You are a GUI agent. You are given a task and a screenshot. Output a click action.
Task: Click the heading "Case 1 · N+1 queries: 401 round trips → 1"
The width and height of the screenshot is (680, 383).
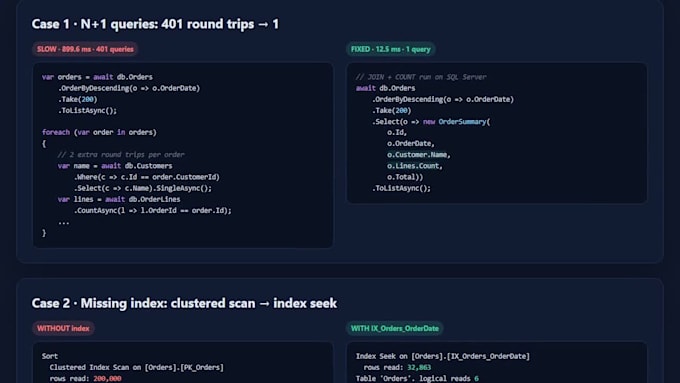coord(155,24)
